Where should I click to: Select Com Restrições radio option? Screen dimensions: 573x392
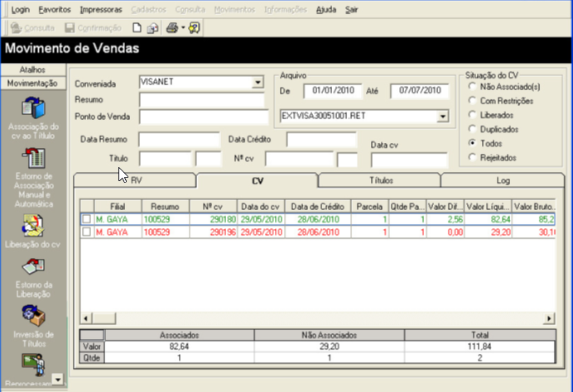[472, 100]
